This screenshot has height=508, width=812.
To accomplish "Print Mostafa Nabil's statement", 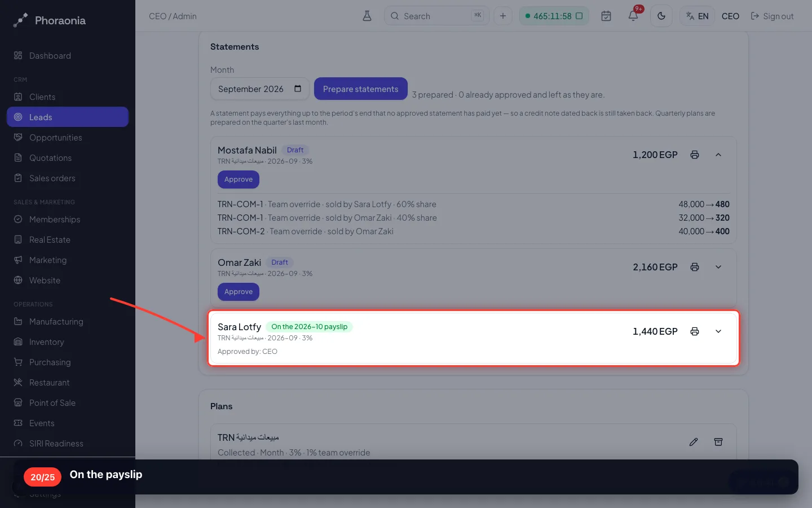I will point(695,155).
